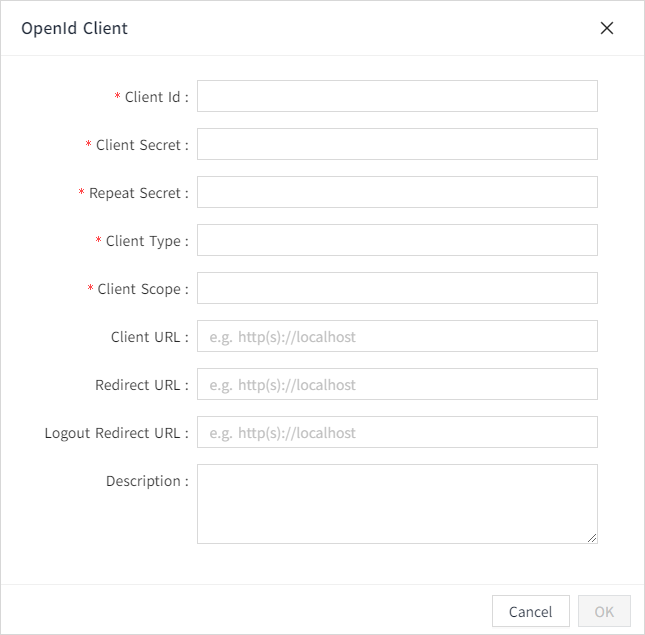This screenshot has width=645, height=635.
Task: Click the "OpenId Client" dialog title
Action: pyautogui.click(x=75, y=28)
